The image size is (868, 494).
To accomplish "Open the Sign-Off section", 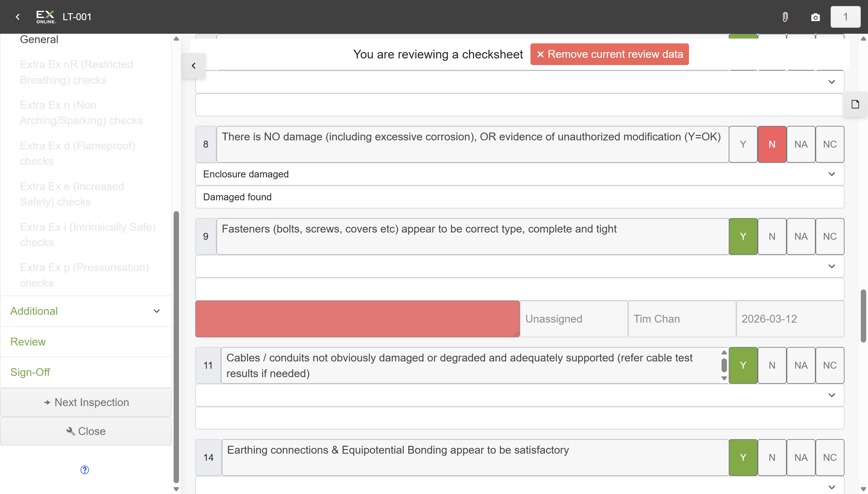I will point(86,372).
